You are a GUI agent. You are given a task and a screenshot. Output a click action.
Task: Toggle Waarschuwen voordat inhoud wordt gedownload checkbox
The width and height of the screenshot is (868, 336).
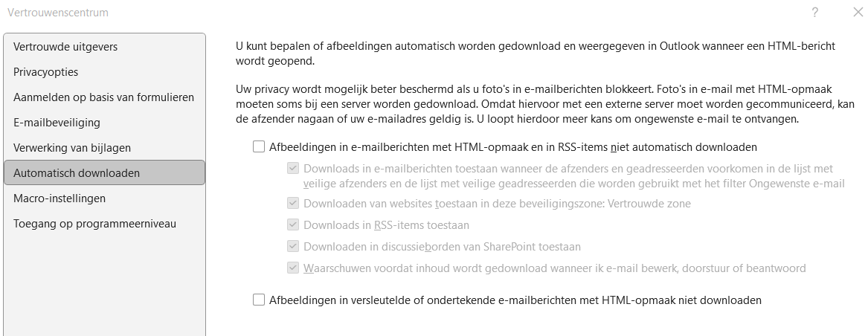click(x=293, y=268)
